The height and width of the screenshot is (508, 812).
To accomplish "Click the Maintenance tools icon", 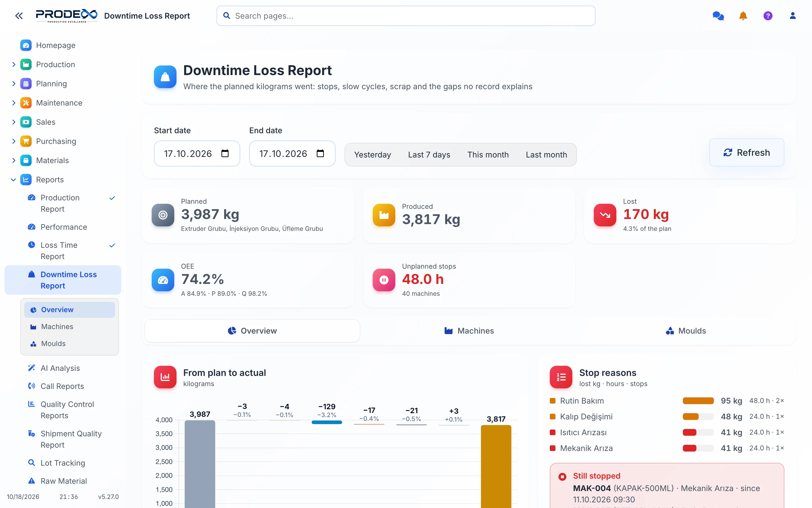I will (26, 103).
